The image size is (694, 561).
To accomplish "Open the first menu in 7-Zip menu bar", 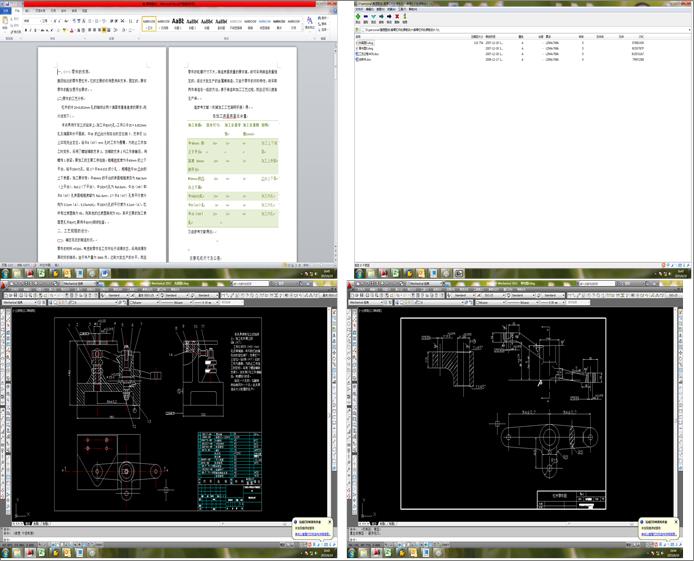I will click(358, 9).
